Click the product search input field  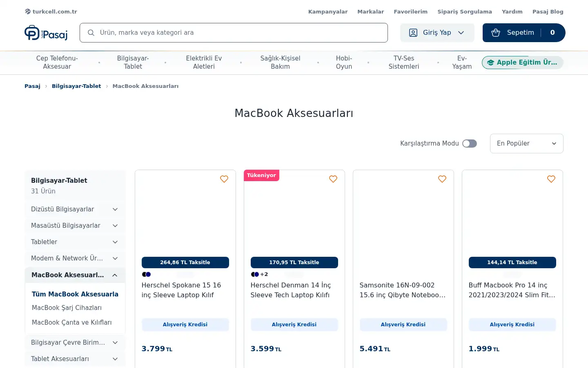click(234, 33)
